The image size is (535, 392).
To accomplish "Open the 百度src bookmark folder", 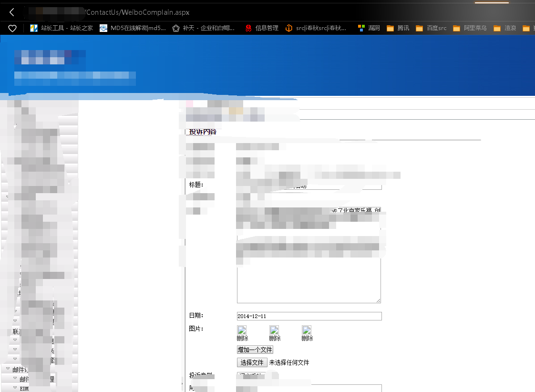I will click(432, 28).
